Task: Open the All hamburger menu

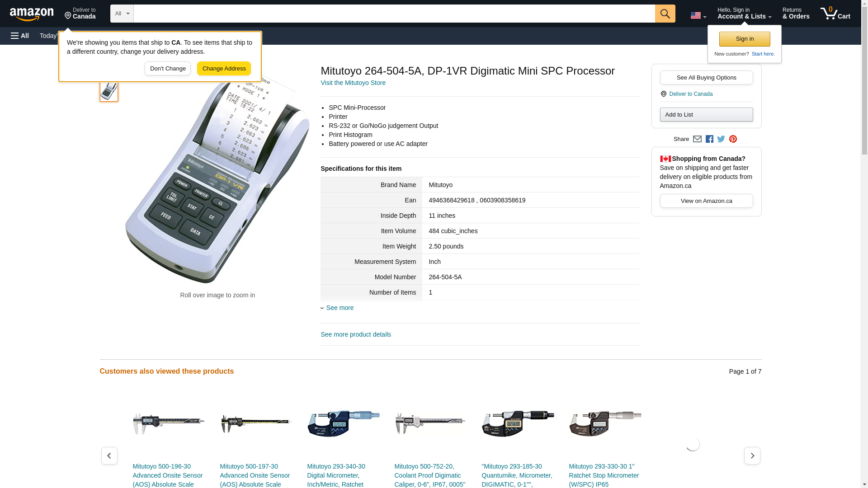Action: click(x=20, y=36)
